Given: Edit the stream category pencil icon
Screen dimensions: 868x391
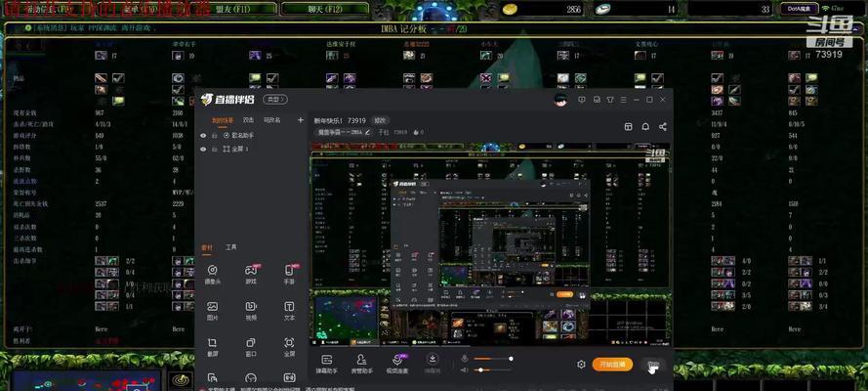Looking at the screenshot, I should [366, 132].
